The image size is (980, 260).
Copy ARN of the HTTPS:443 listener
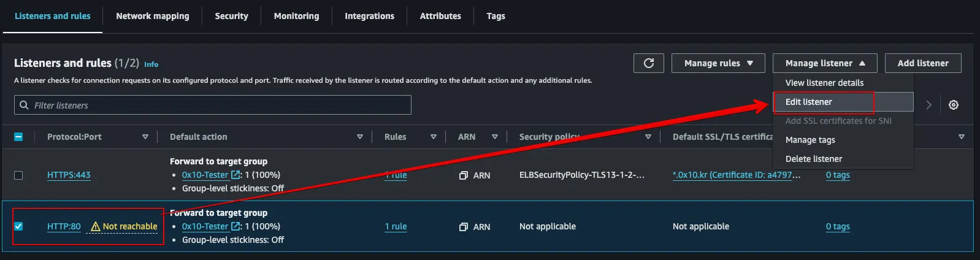pos(464,175)
